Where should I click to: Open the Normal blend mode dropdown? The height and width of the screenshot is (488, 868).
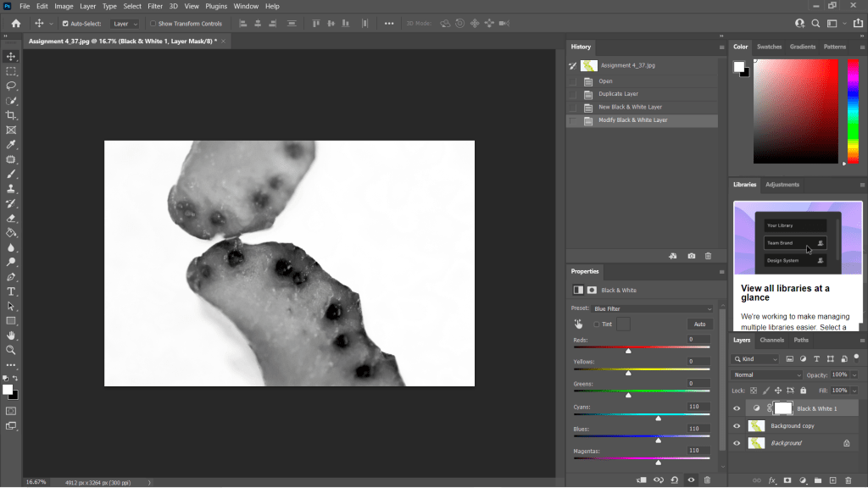pyautogui.click(x=766, y=374)
